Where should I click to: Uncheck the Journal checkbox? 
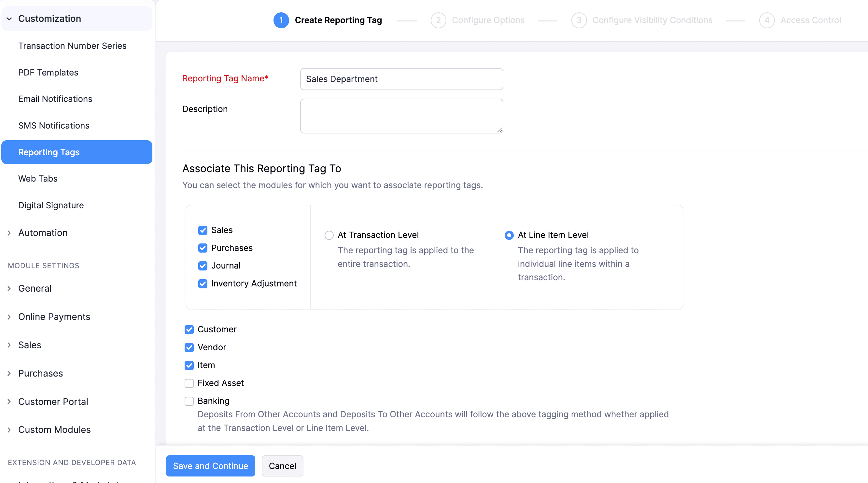(203, 265)
